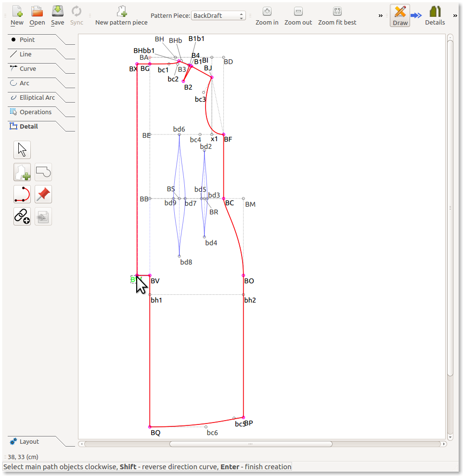Screen dimensions: 463x476
Task: Click the horizontal scrollbar handle
Action: pyautogui.click(x=250, y=444)
